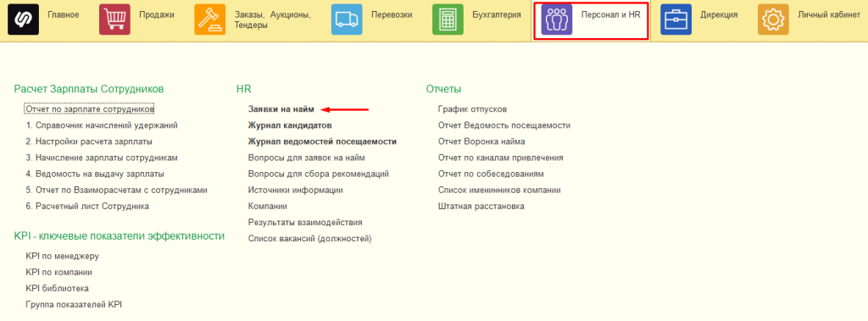
Task: Open Вопросы для сбора рекомендаций
Action: [x=319, y=174]
